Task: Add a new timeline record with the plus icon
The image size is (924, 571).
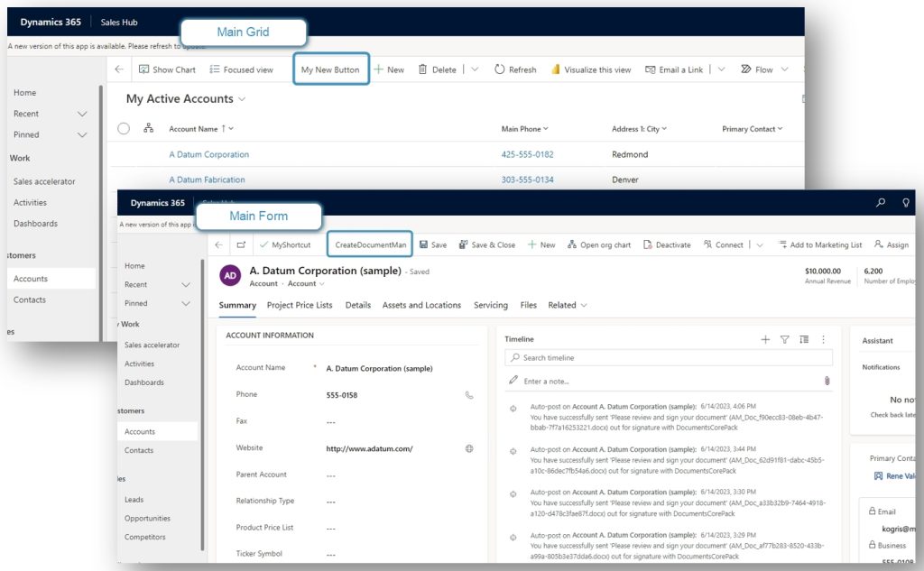Action: [765, 339]
